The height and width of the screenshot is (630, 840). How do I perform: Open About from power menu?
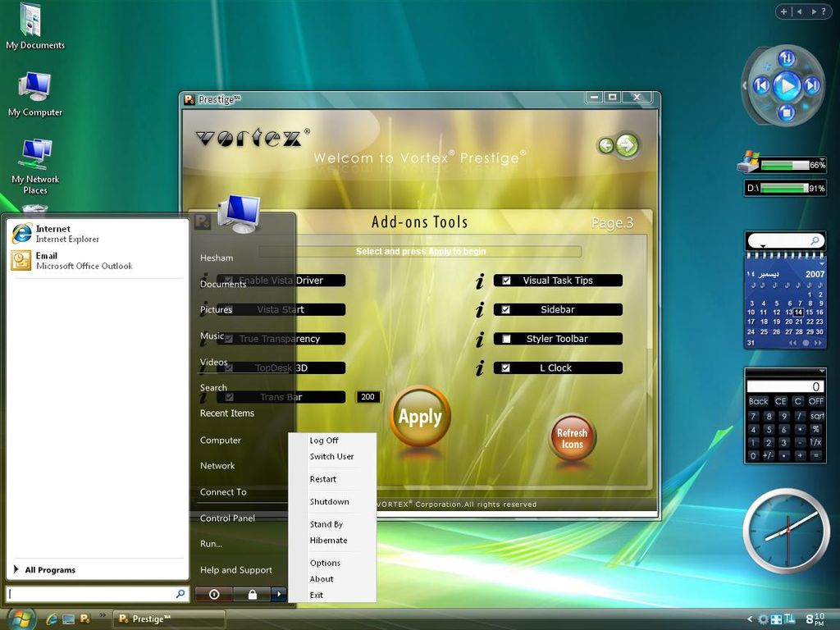click(322, 578)
